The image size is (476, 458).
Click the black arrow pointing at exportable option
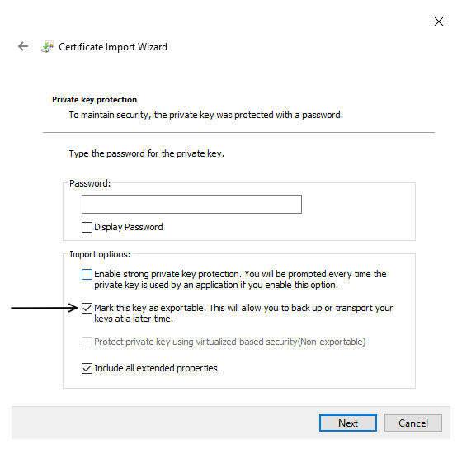coord(45,308)
